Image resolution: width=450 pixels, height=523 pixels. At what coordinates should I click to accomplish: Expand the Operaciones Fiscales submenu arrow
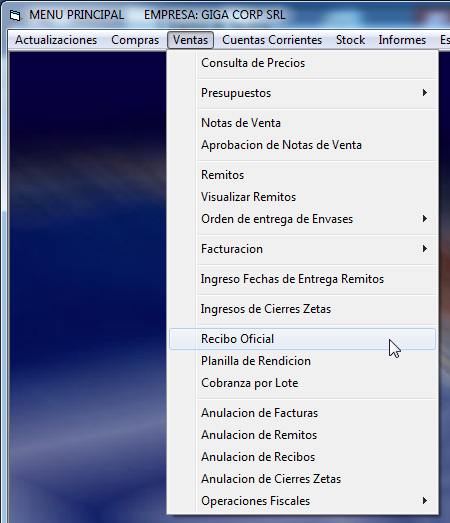[424, 501]
